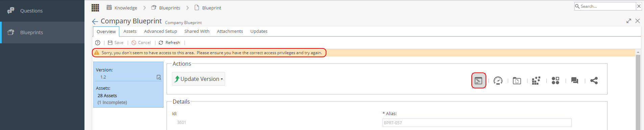Click the share icon in Actions
This screenshot has height=130, width=644.
(x=594, y=81)
